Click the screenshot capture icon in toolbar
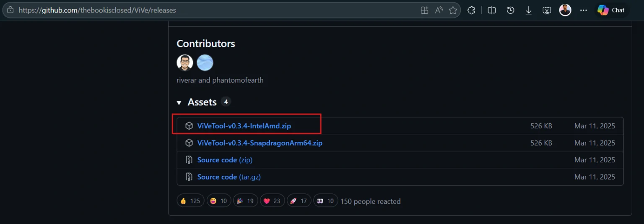The image size is (644, 224). (x=547, y=10)
